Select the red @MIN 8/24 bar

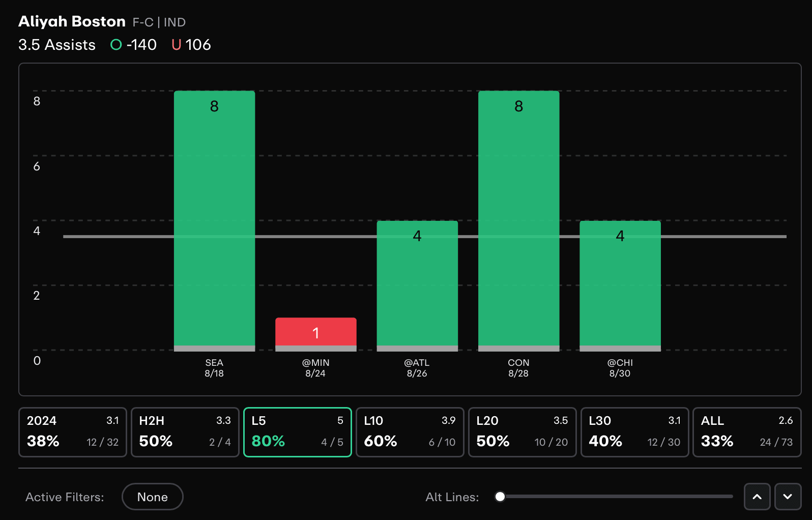(x=316, y=334)
